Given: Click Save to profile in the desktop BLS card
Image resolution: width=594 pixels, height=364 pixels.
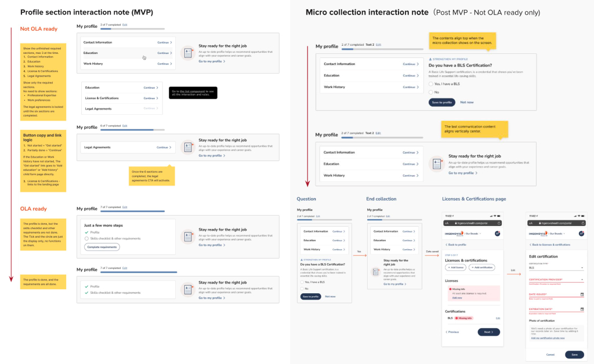Looking at the screenshot, I should pyautogui.click(x=441, y=103).
